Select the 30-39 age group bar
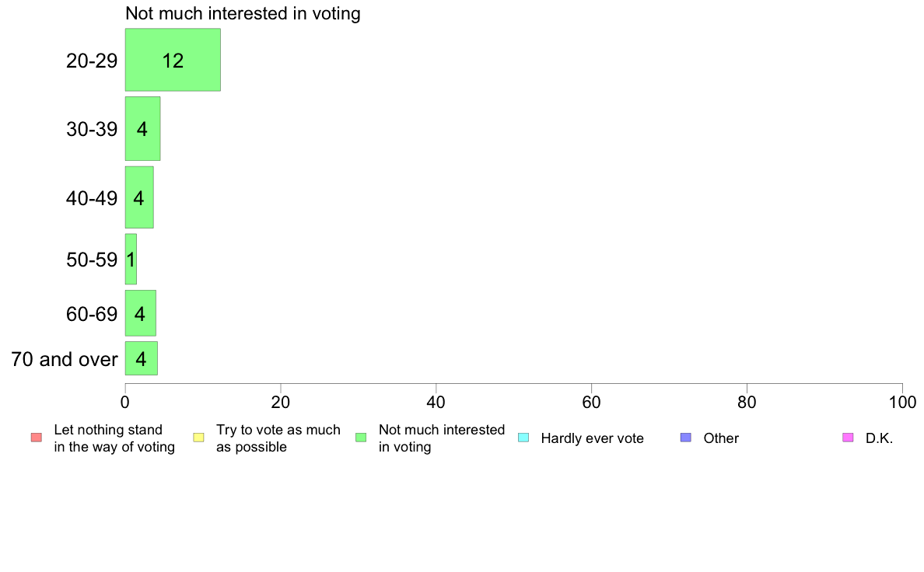 pos(142,128)
